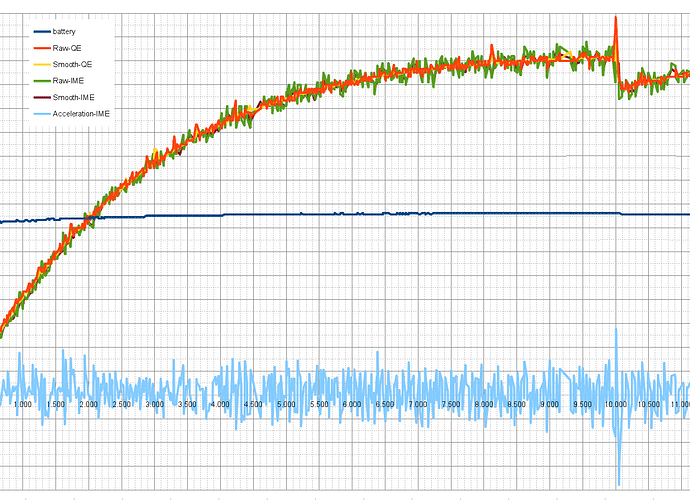Click the 6.000 axis label
The width and height of the screenshot is (690, 500).
tap(352, 404)
